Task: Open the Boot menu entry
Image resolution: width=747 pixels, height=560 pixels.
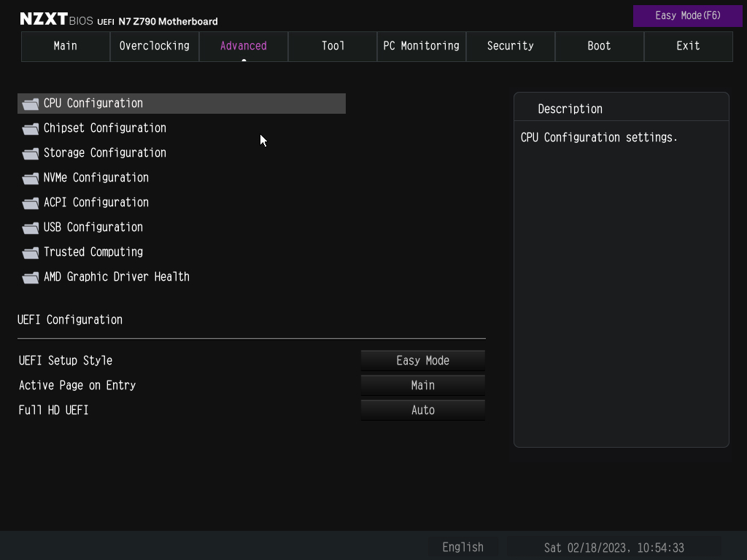Action: click(599, 46)
